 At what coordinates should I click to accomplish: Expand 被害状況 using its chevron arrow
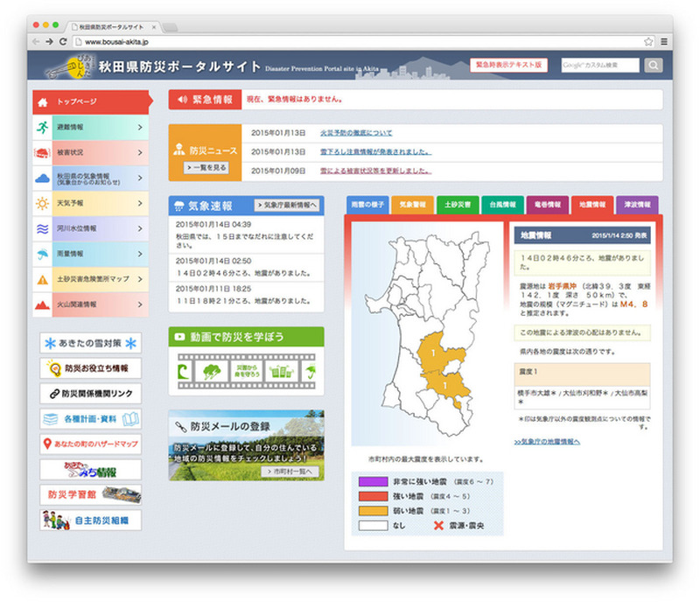coord(140,153)
